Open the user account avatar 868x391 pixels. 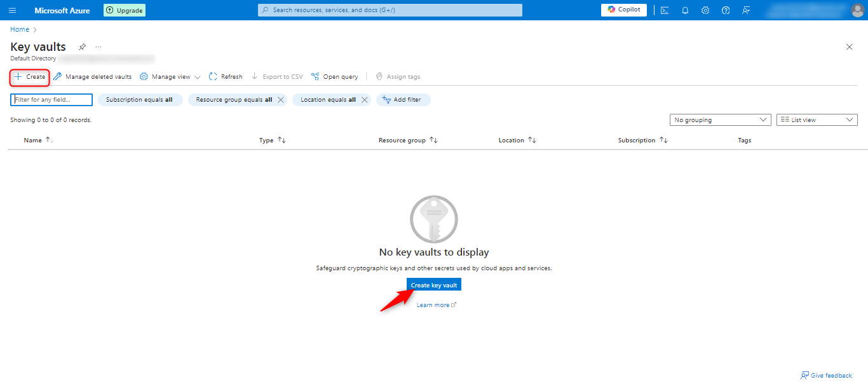click(857, 10)
